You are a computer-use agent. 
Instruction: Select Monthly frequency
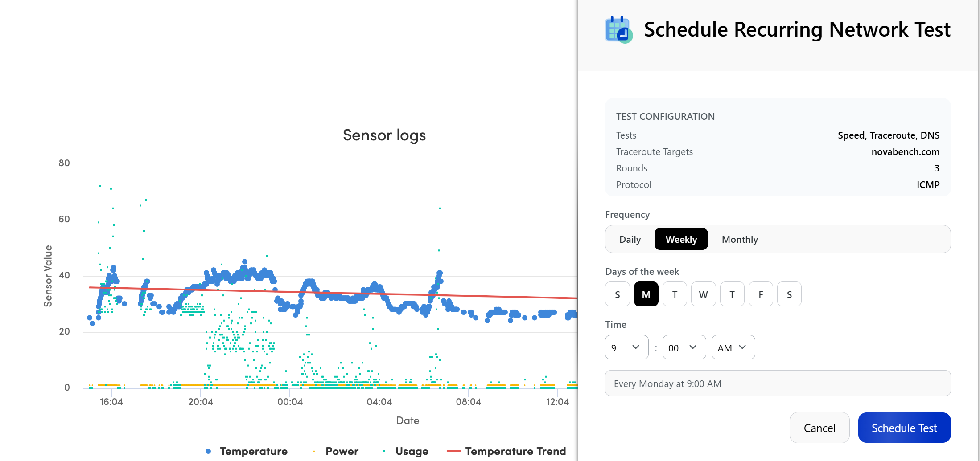(x=740, y=239)
